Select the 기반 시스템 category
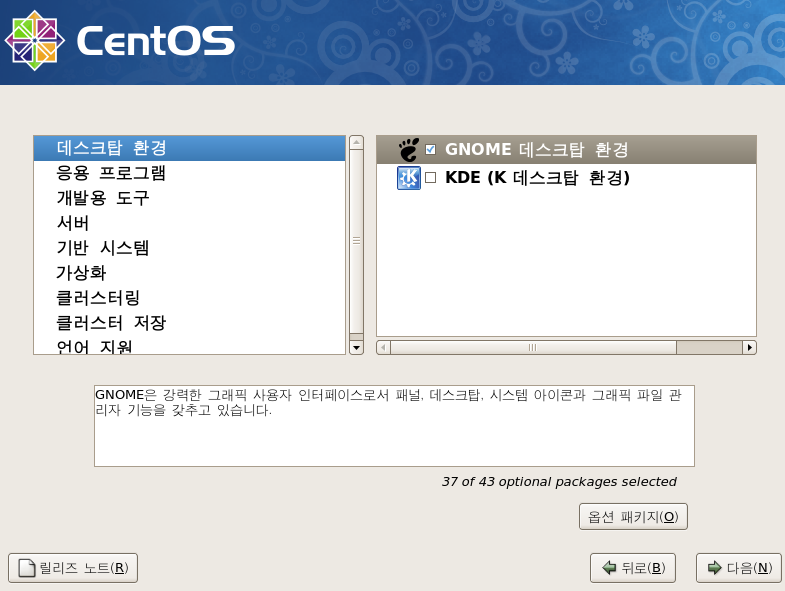 [x=189, y=248]
